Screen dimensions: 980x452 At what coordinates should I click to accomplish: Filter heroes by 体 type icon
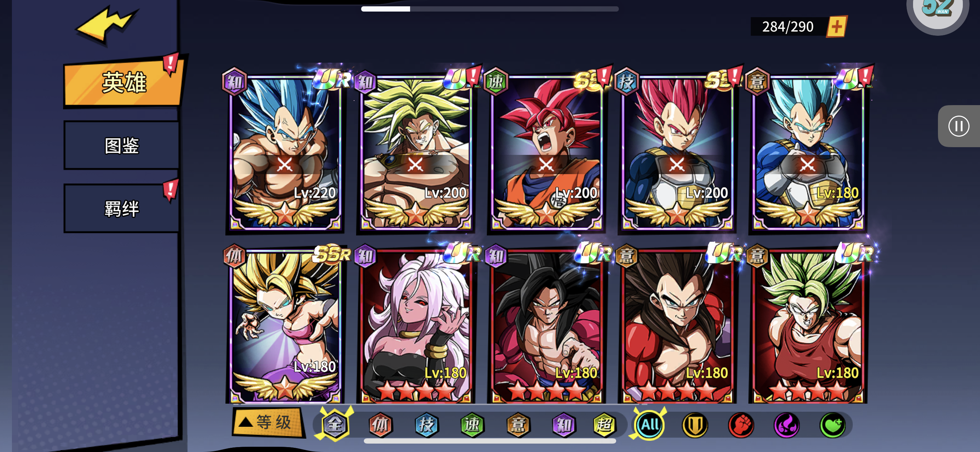pos(380,425)
